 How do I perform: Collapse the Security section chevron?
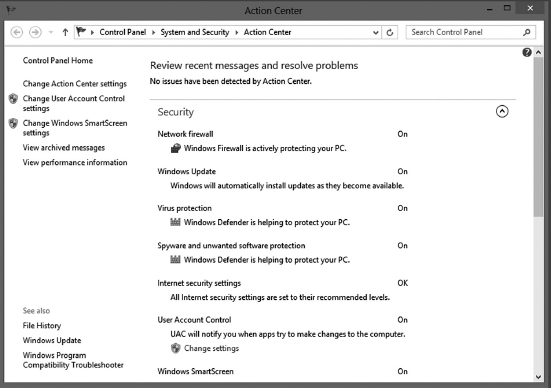pos(502,111)
